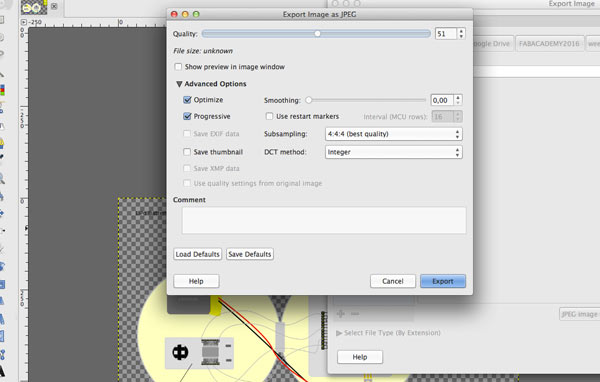Click the Save Defaults button
This screenshot has height=382, width=600.
[x=250, y=254]
